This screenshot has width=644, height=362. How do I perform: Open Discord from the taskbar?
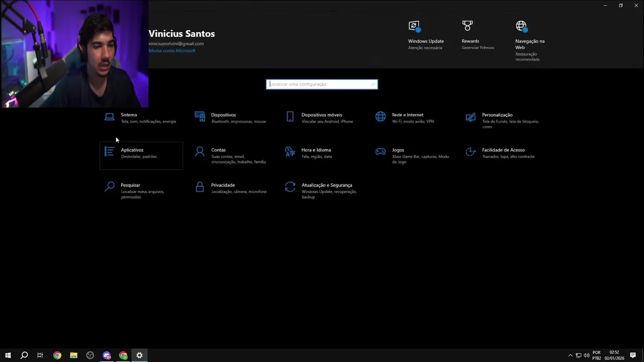click(107, 355)
